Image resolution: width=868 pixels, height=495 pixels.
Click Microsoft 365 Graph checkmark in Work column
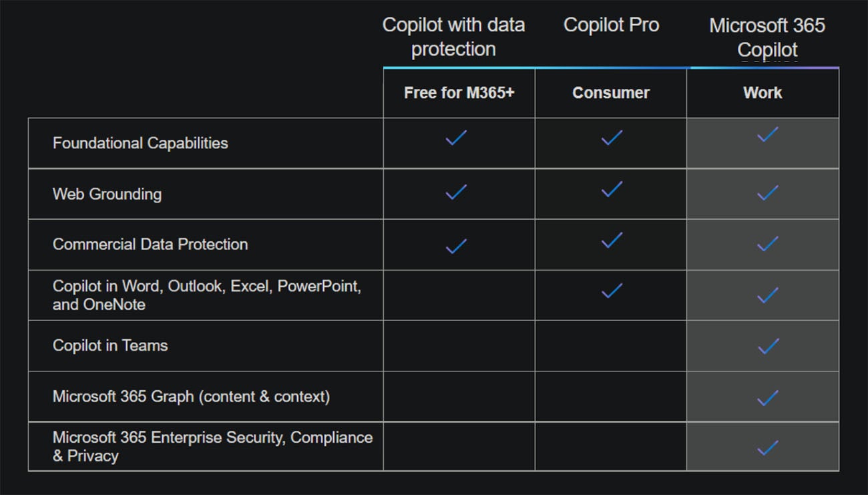click(767, 398)
